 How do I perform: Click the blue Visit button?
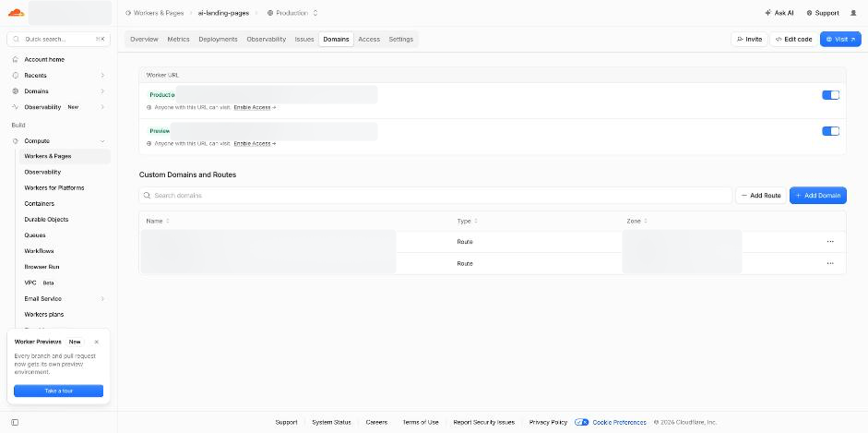pyautogui.click(x=840, y=40)
